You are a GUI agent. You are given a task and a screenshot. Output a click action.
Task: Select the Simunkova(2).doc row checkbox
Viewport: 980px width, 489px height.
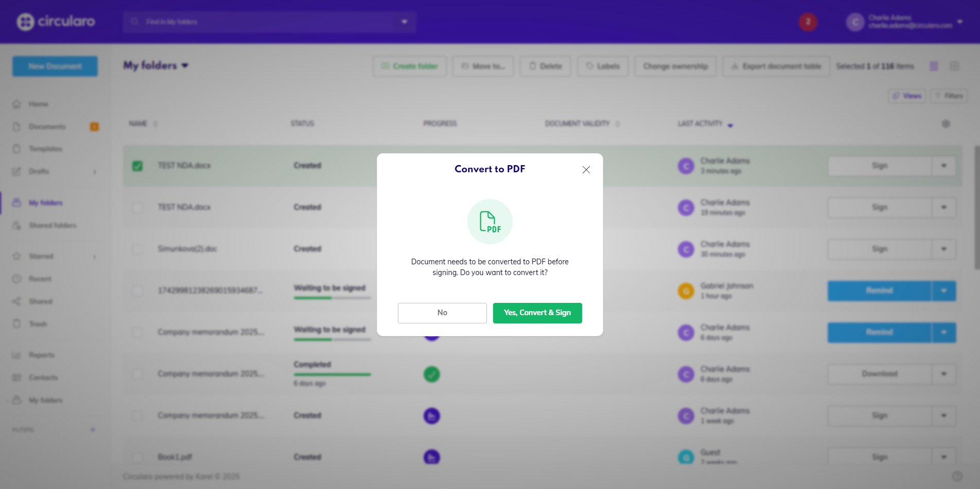tap(137, 249)
